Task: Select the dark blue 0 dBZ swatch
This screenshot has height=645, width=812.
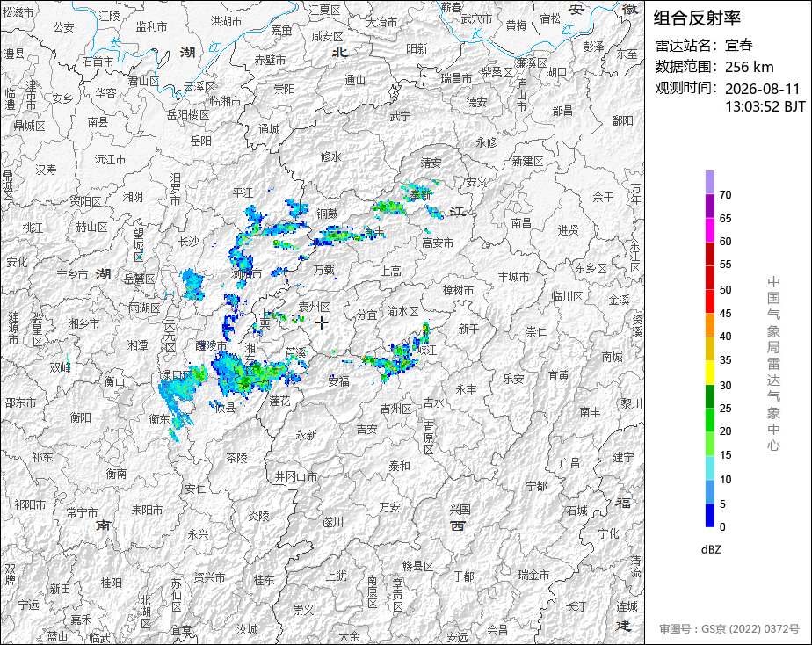Action: [x=709, y=516]
